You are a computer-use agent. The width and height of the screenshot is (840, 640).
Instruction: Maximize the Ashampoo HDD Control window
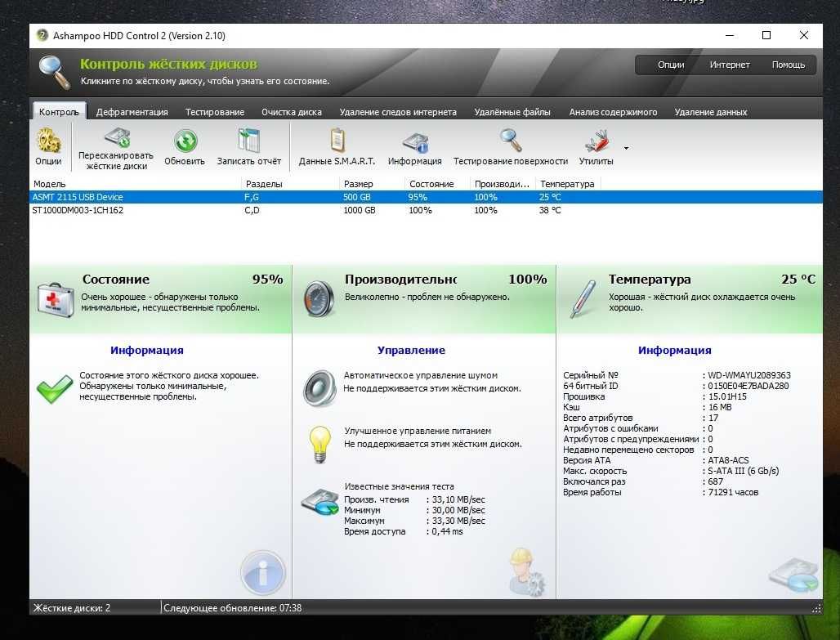[766, 35]
